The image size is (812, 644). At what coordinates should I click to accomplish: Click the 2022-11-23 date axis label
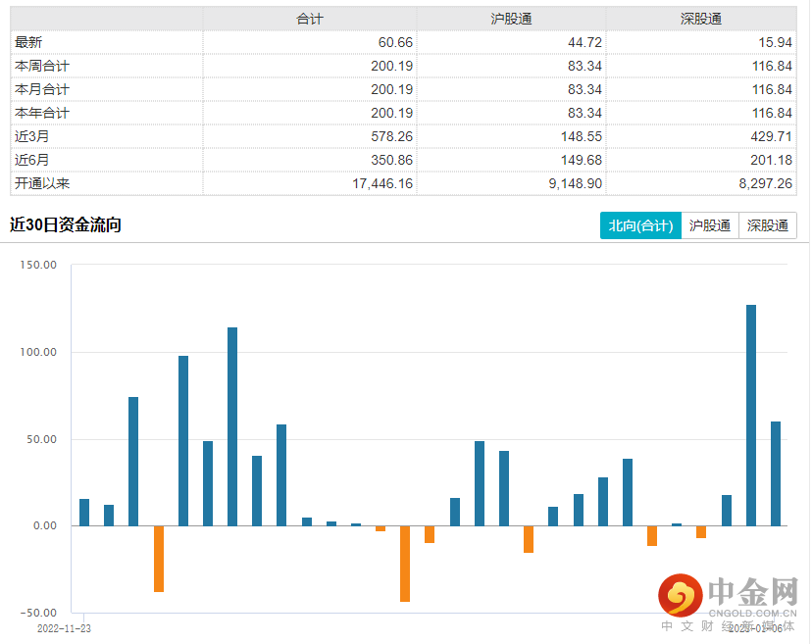pos(64,627)
